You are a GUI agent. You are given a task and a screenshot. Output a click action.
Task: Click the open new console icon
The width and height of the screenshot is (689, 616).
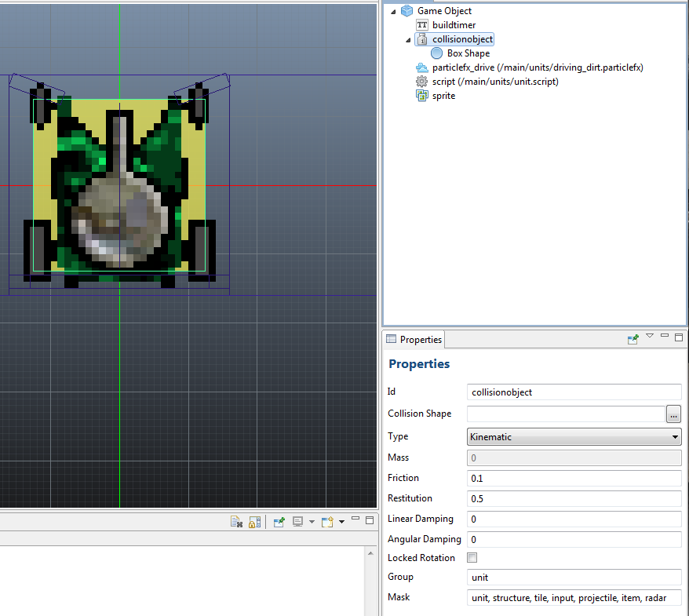(326, 521)
